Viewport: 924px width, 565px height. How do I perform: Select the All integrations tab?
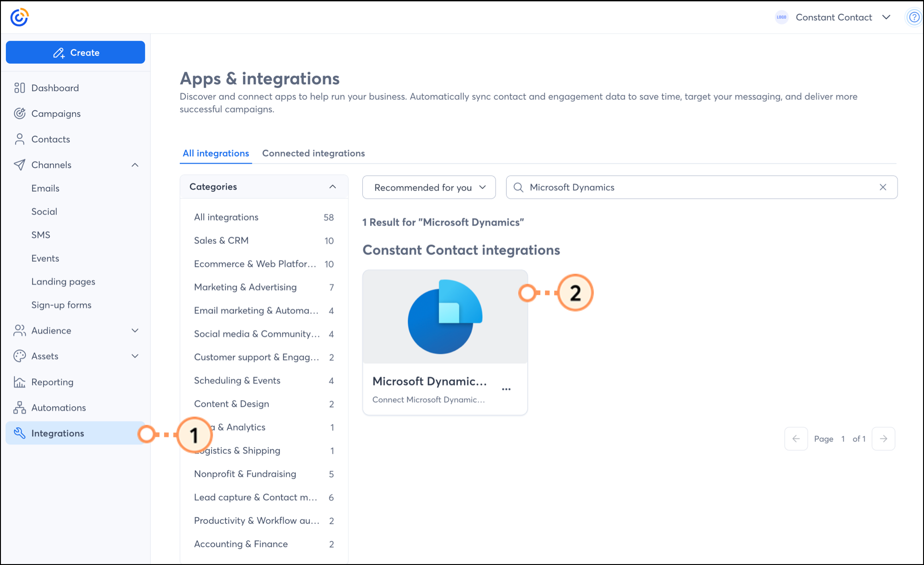tap(216, 153)
